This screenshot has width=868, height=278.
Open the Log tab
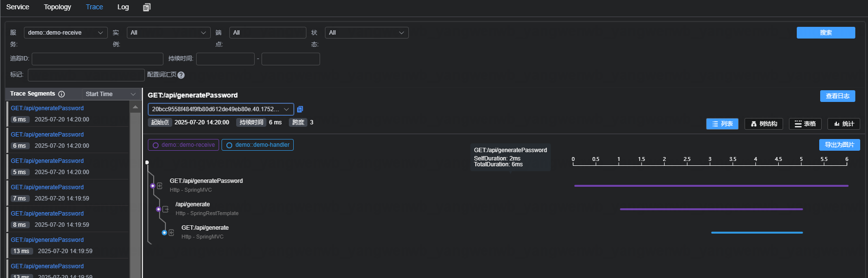tap(123, 7)
